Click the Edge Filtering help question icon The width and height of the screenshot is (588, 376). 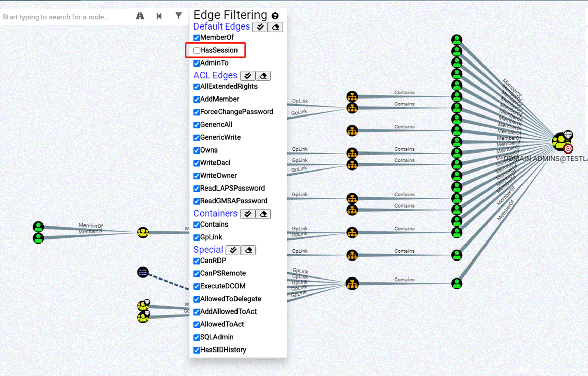pos(275,16)
